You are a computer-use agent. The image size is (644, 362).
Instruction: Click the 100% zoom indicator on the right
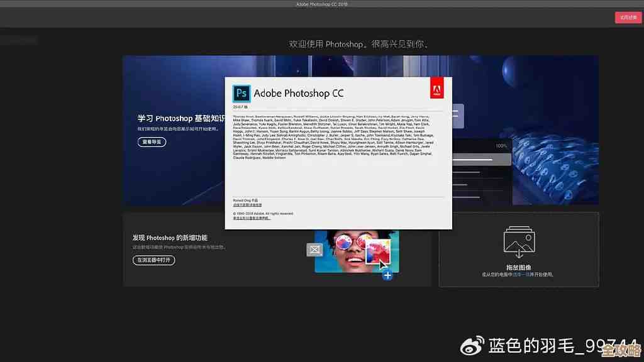[x=500, y=145]
